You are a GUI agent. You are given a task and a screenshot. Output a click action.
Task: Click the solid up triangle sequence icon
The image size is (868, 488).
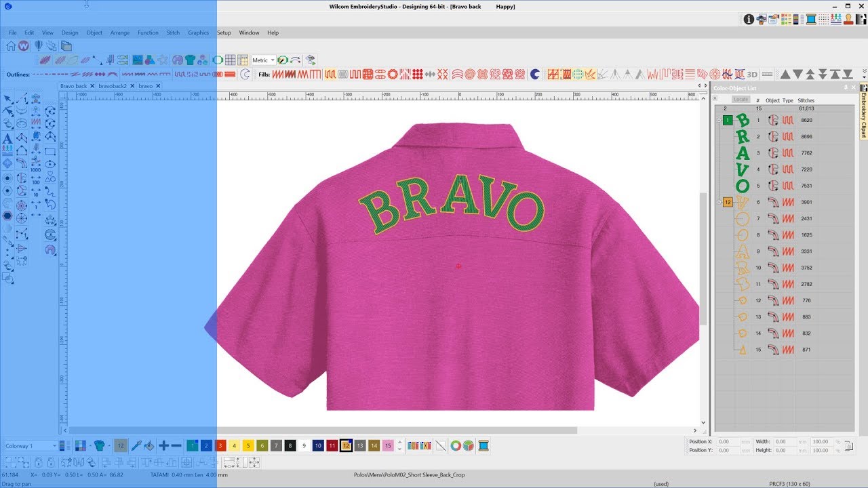click(x=785, y=75)
